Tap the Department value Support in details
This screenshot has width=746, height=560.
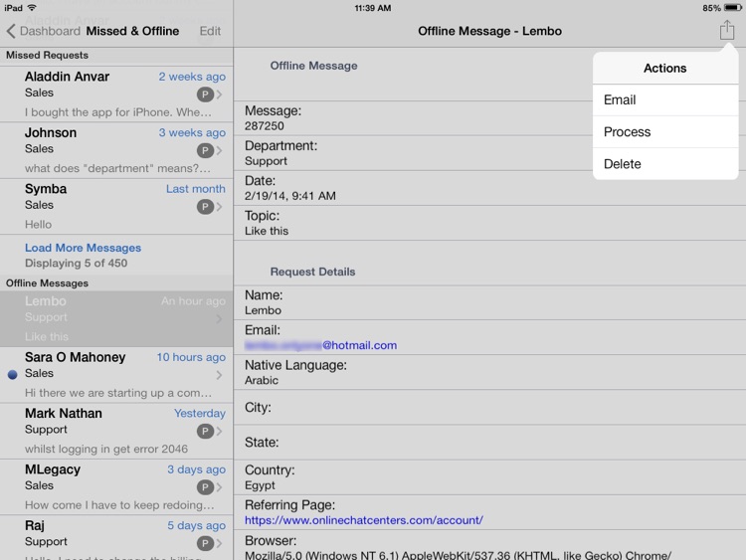266,161
